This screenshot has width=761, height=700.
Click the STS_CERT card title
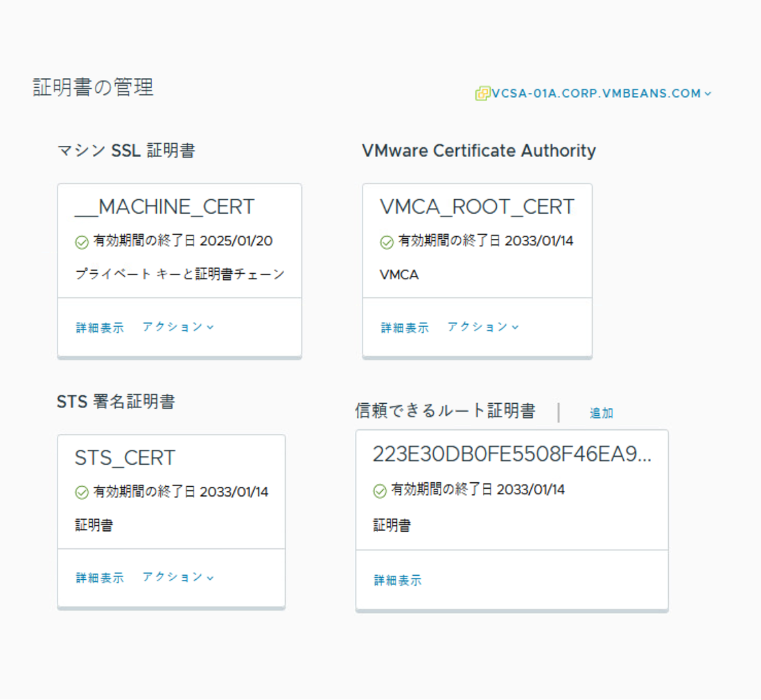(125, 458)
